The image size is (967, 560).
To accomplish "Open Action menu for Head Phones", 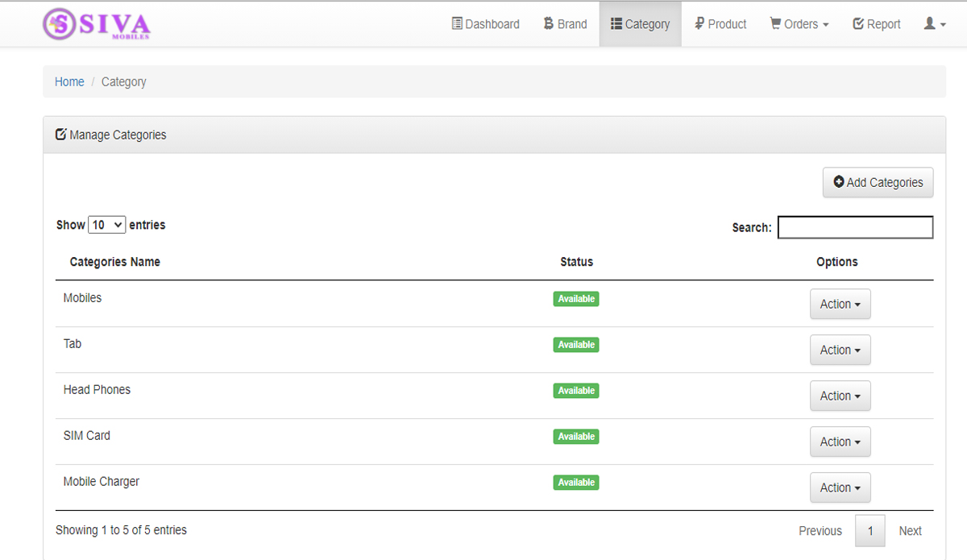I will 840,396.
